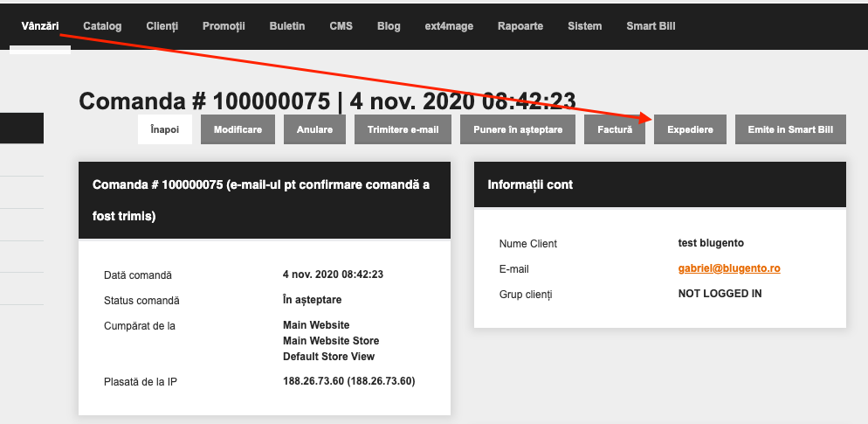Click the Dată comandă label
Screen dimensions: 868x424
pos(138,275)
